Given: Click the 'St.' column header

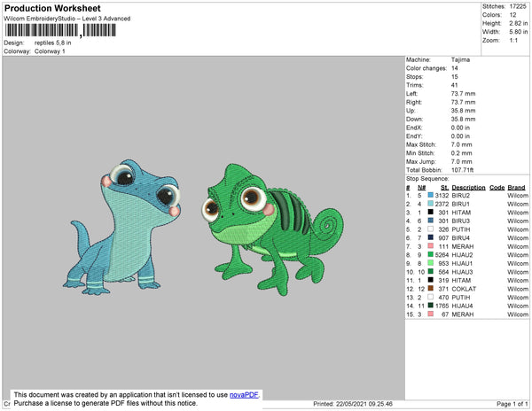Looking at the screenshot, I should click(x=445, y=188).
